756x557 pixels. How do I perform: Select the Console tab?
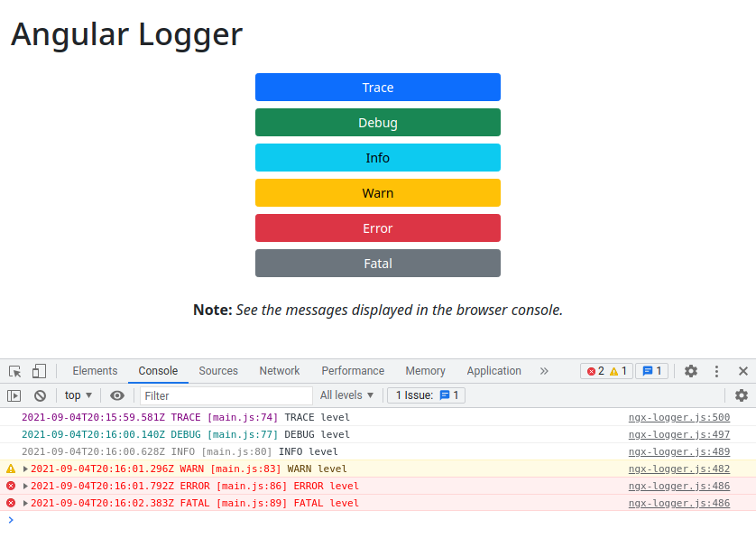[x=158, y=371]
